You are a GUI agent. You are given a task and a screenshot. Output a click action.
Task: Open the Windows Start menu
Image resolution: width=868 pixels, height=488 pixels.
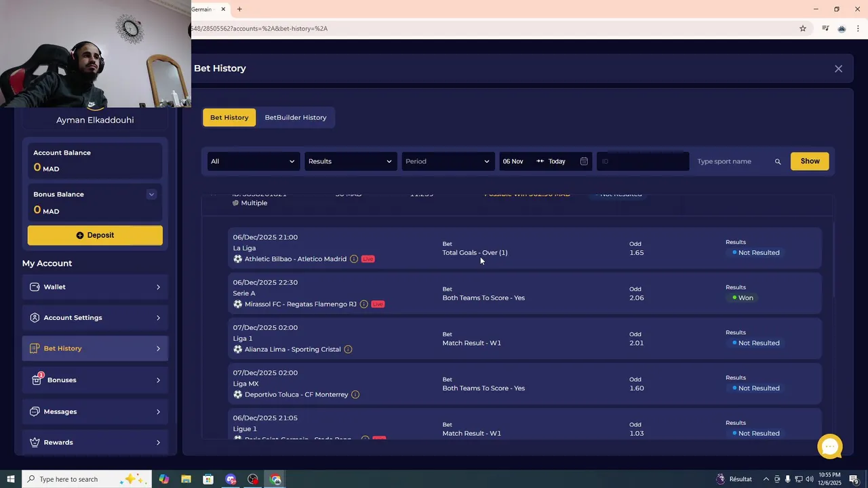(10, 479)
